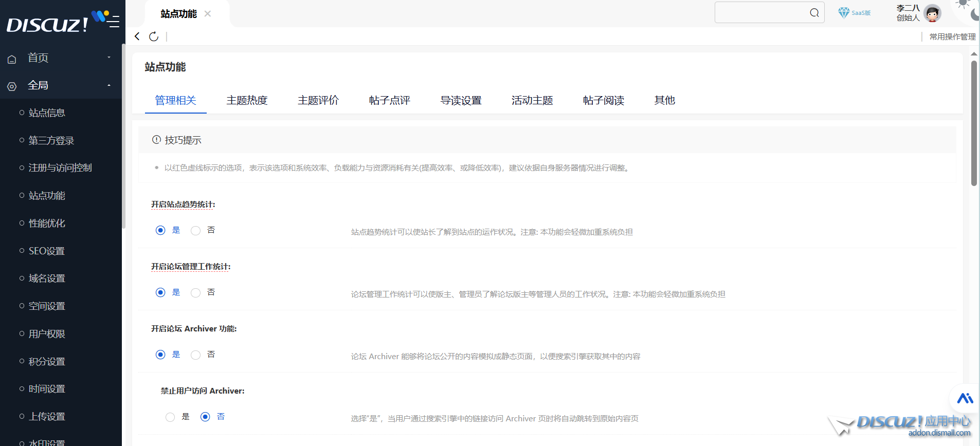Screen dimensions: 980x446
Task: Click the user avatar picture
Action: [x=932, y=13]
